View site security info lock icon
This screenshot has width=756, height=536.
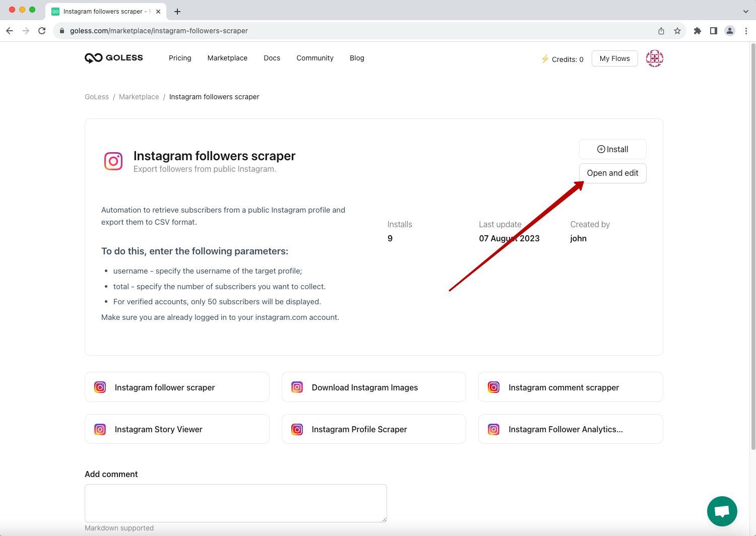pyautogui.click(x=62, y=31)
